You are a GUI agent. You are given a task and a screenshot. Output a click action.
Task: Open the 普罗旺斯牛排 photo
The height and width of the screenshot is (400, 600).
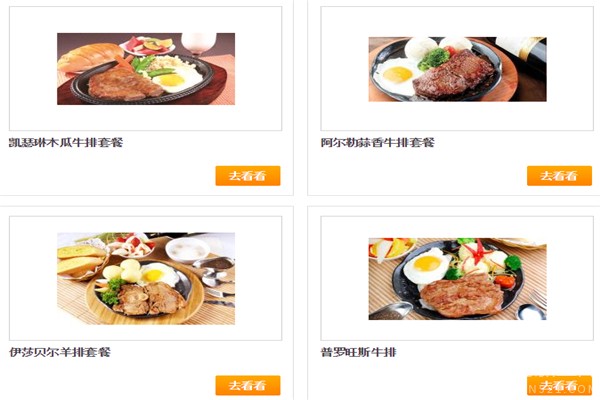(x=457, y=279)
